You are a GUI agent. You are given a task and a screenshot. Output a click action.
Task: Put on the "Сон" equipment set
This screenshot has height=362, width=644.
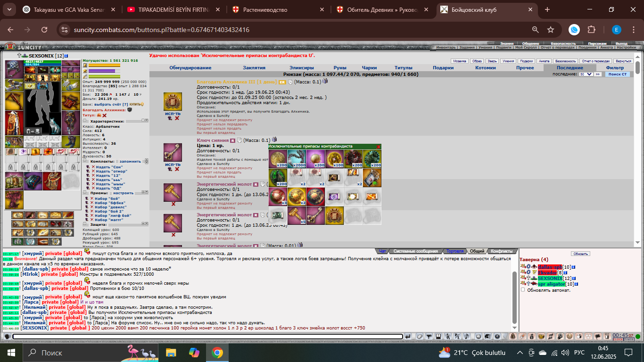pyautogui.click(x=109, y=167)
